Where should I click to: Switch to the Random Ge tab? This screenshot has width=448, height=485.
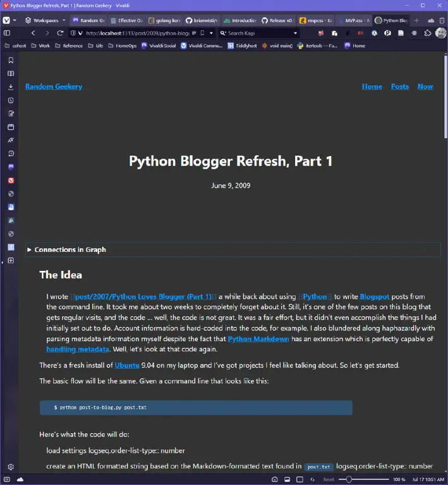(89, 20)
